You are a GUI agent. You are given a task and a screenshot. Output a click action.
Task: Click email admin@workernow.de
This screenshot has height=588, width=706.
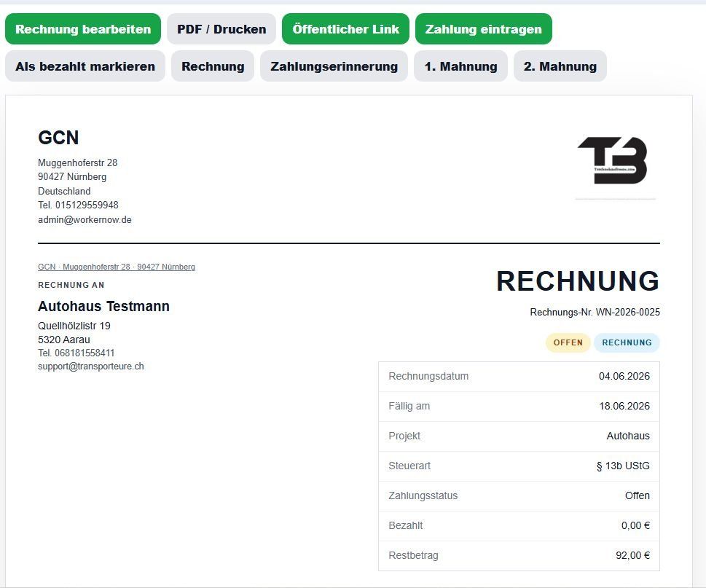(x=85, y=220)
